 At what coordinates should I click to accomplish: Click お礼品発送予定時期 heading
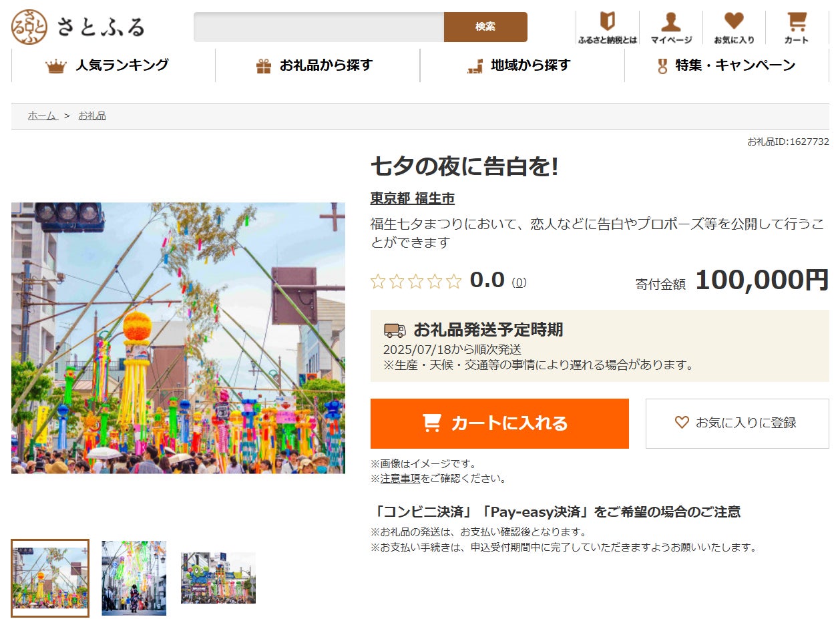pos(488,329)
